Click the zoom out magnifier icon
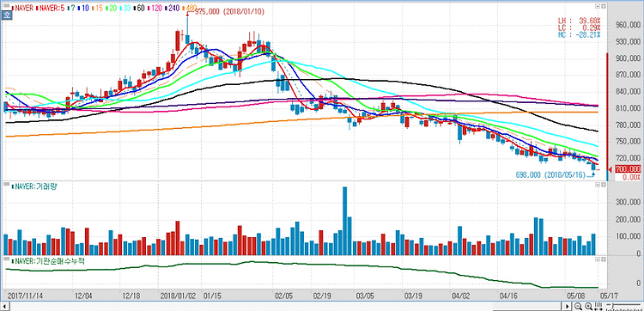This screenshot has height=311, width=644. coord(578,306)
